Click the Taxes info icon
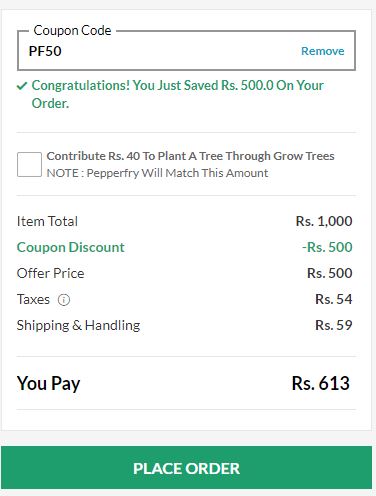Screen dimensions: 376x496 [64, 300]
